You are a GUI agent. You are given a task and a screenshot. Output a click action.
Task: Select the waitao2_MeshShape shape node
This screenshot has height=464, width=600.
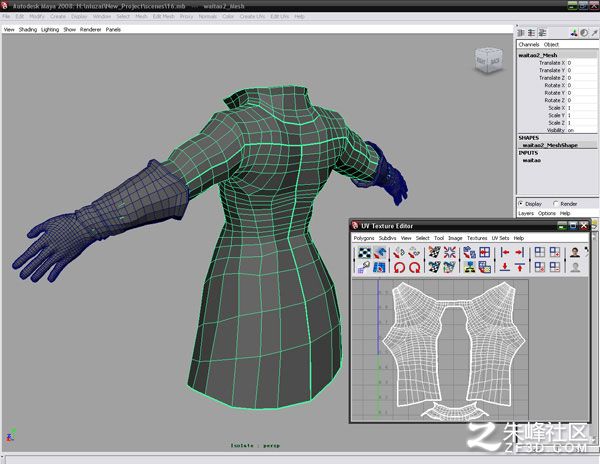click(x=550, y=145)
